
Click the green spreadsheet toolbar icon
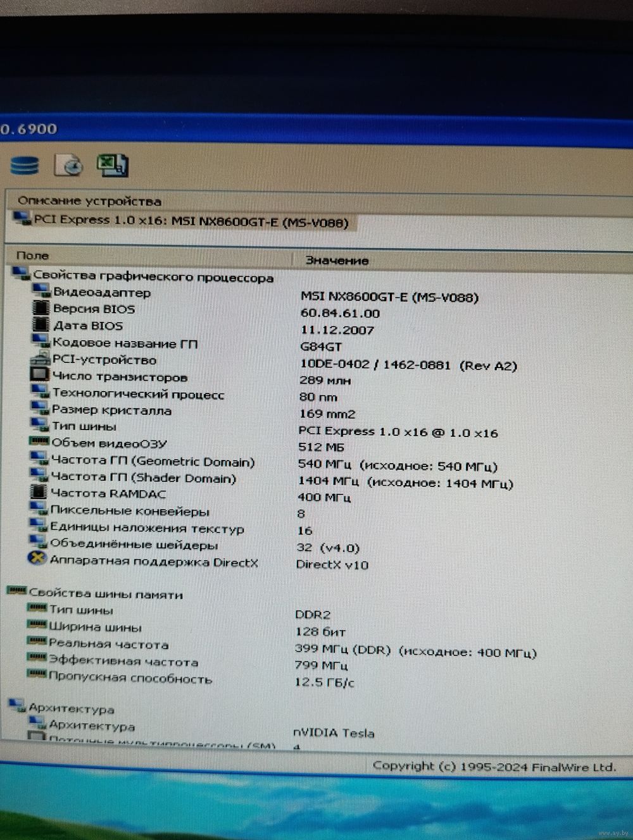(112, 164)
